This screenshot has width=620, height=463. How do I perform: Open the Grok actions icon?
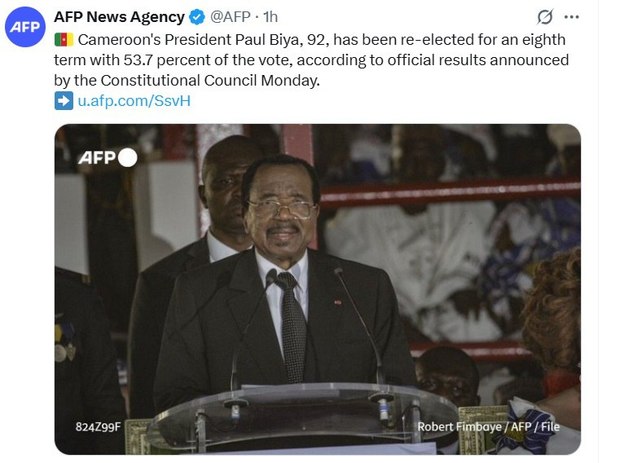[545, 17]
